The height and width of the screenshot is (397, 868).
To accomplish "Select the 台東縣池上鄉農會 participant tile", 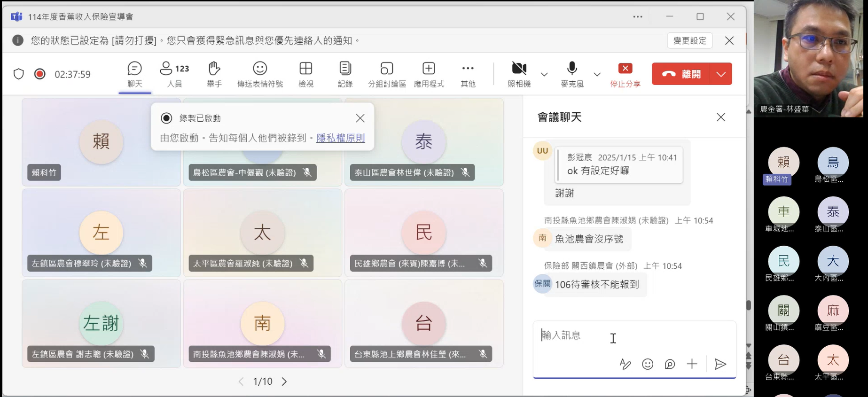I will click(424, 324).
